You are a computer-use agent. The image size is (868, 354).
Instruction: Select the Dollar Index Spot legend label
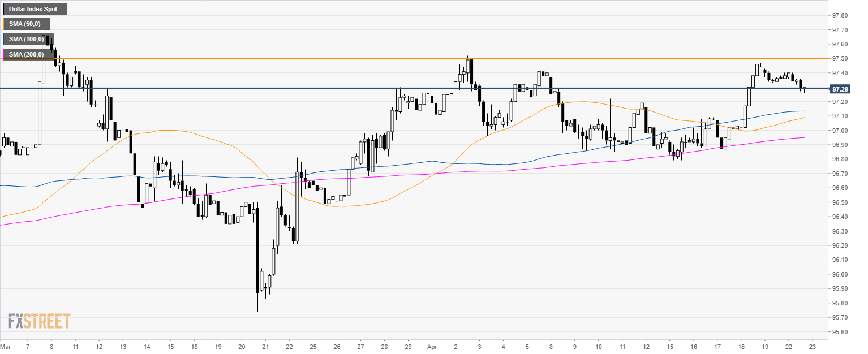click(35, 9)
